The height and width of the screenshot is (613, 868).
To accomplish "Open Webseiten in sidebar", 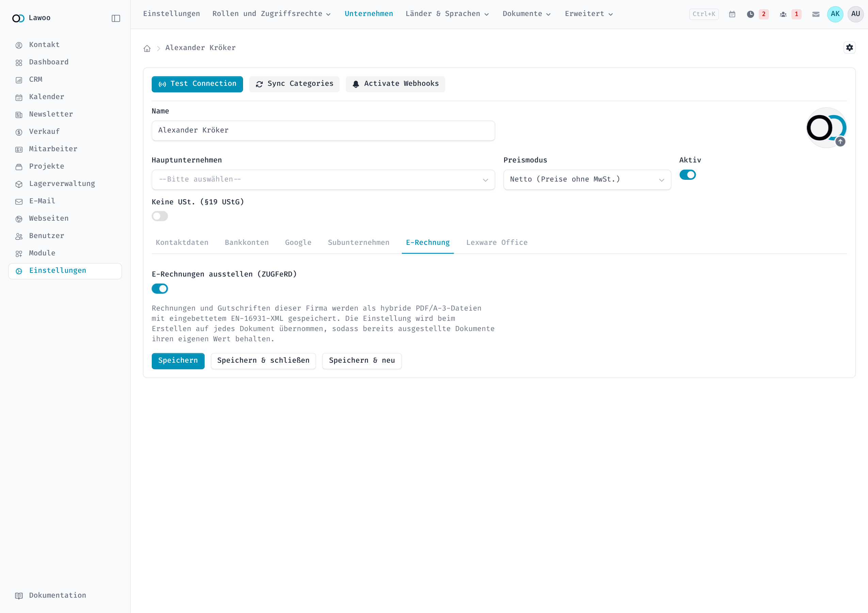I will click(65, 219).
